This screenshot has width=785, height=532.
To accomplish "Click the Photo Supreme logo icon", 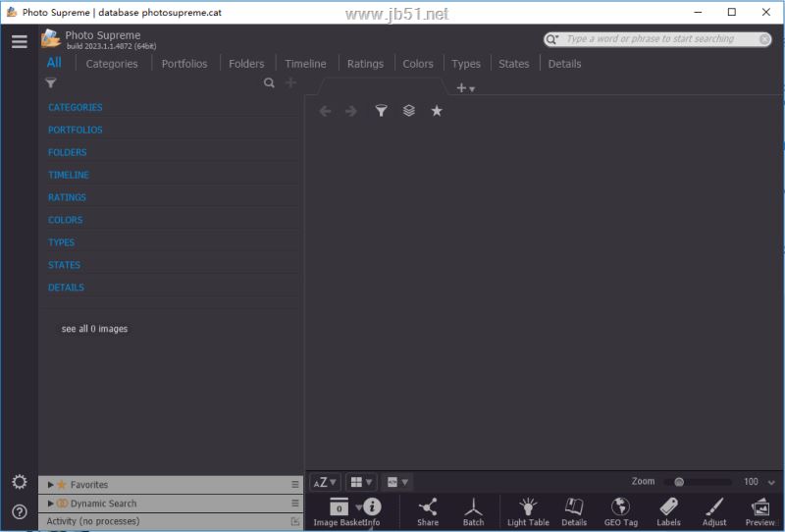I will (51, 38).
